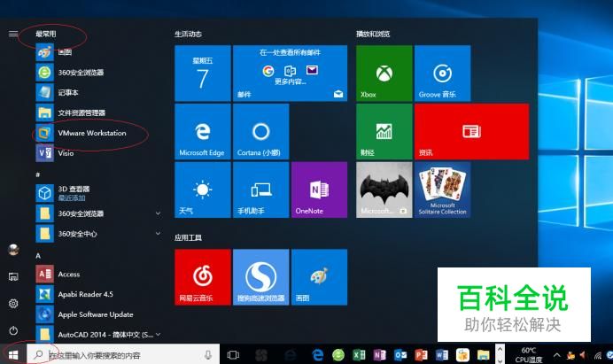Screen dimensions: 613x364
Task: Open VMware Workstation from most used list
Action: (91, 133)
